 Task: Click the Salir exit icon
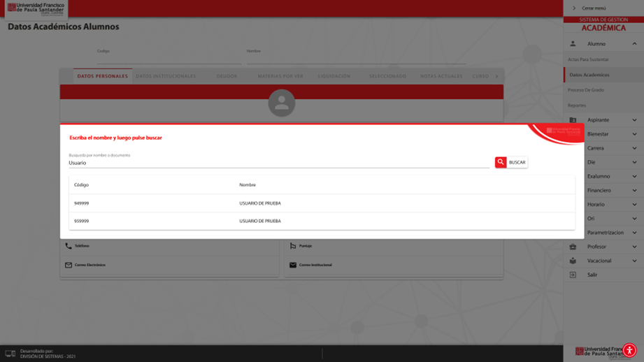[x=573, y=275]
